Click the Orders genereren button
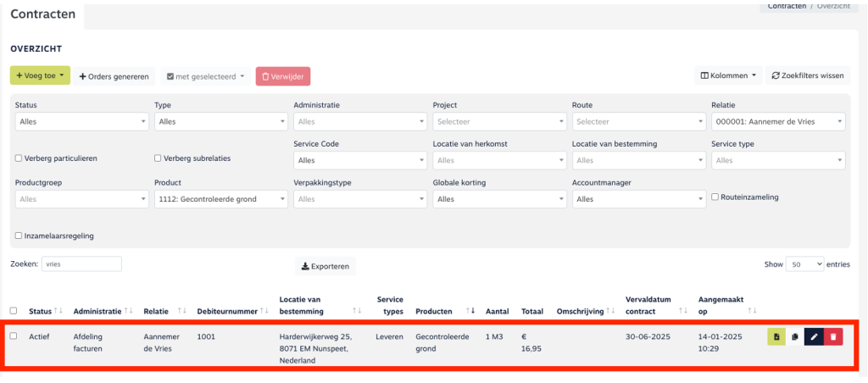The image size is (868, 383). click(x=114, y=76)
